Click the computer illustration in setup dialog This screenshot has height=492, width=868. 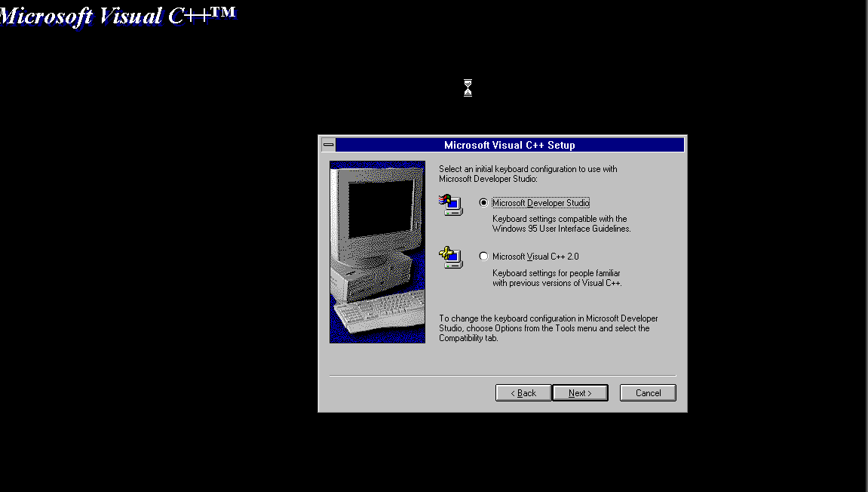point(378,252)
